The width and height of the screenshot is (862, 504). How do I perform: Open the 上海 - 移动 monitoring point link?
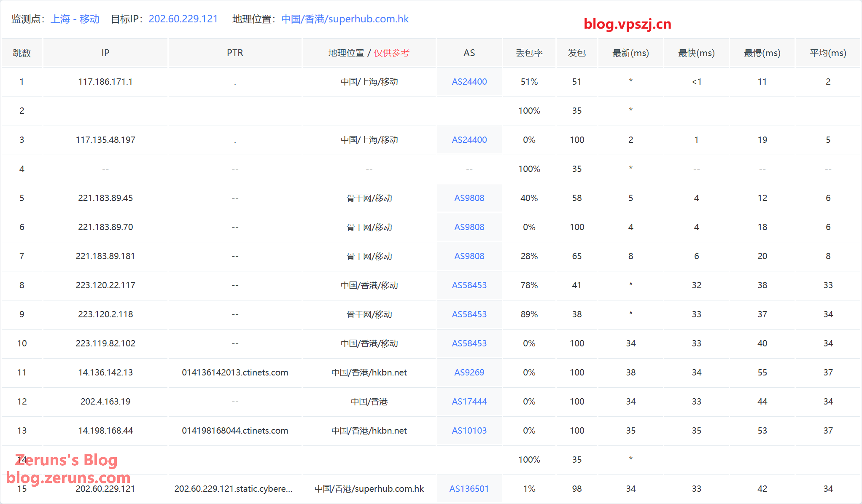75,19
